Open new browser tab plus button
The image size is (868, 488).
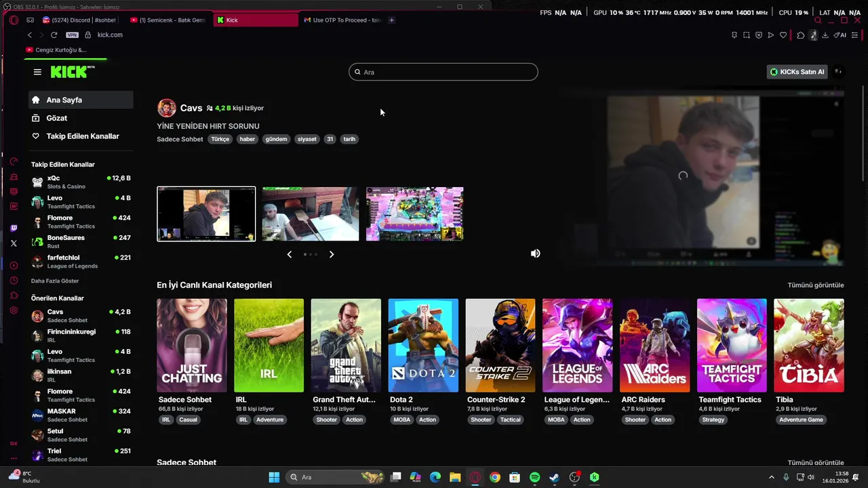[x=391, y=20]
